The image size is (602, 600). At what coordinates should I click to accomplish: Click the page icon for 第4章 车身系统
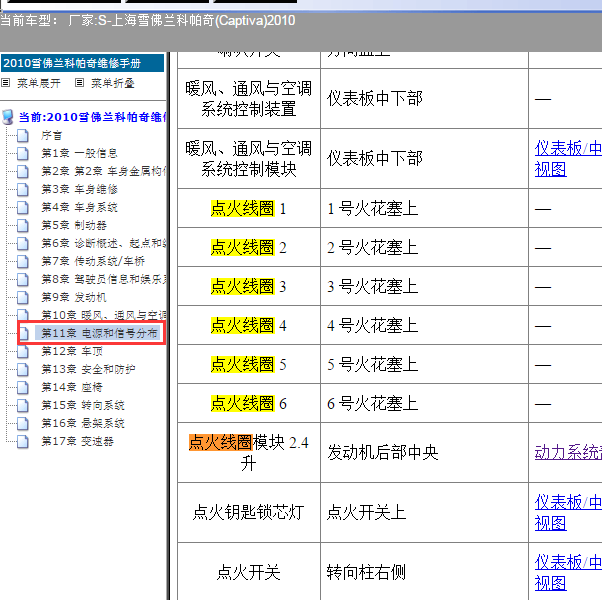(x=23, y=207)
